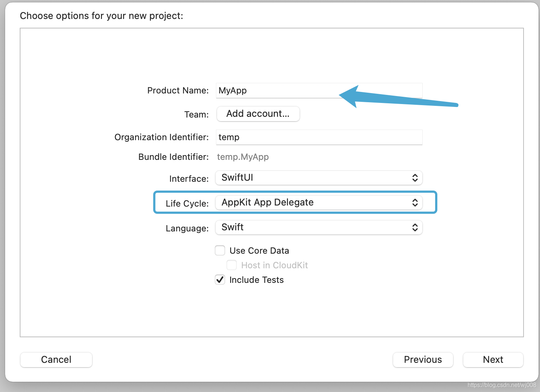Click the Language popup chevron arrows
The height and width of the screenshot is (392, 540).
click(415, 227)
